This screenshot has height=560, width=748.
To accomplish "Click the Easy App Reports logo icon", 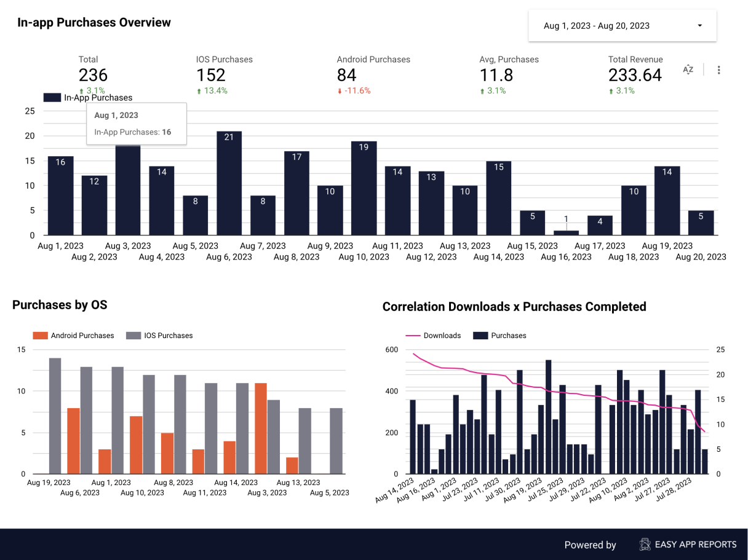I will click(645, 545).
